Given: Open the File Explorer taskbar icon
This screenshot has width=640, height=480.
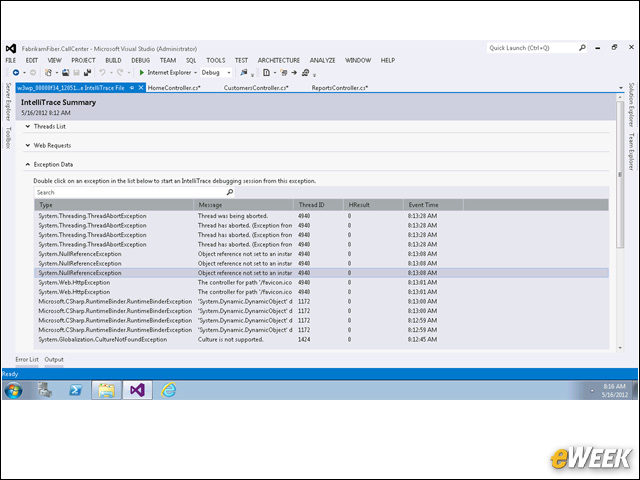Looking at the screenshot, I should 106,391.
